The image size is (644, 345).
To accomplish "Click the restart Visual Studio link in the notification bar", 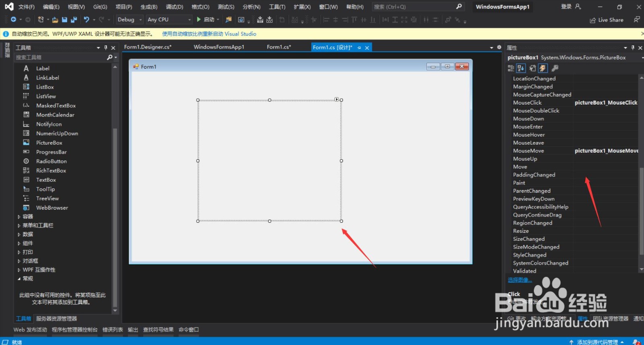I will 209,34.
